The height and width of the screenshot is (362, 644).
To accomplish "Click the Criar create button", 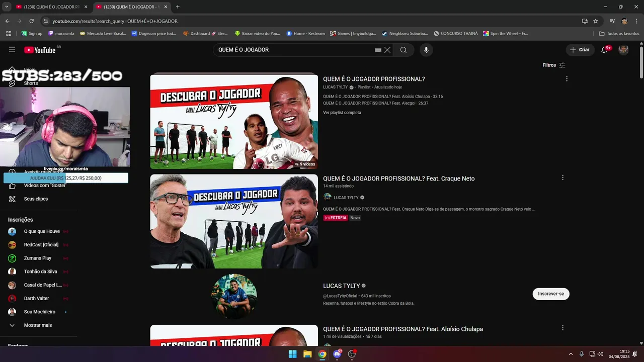I will point(580,50).
